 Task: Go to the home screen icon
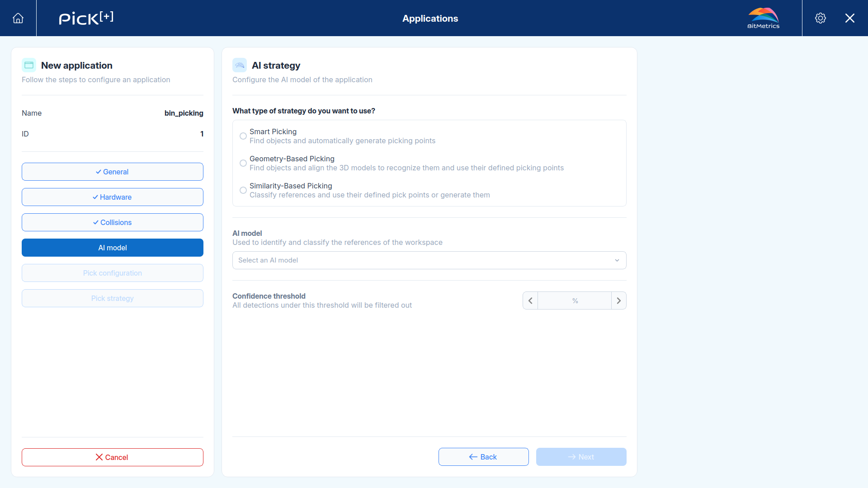coord(18,18)
